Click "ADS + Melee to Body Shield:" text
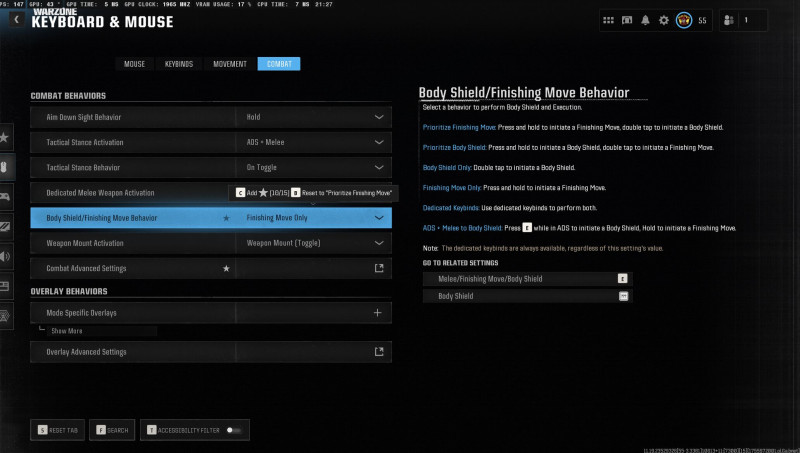This screenshot has width=800, height=453. (x=462, y=228)
